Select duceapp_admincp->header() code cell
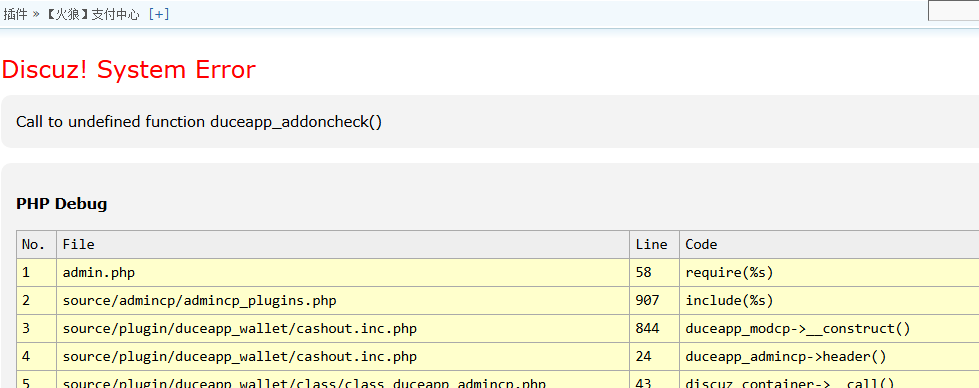 click(x=829, y=357)
